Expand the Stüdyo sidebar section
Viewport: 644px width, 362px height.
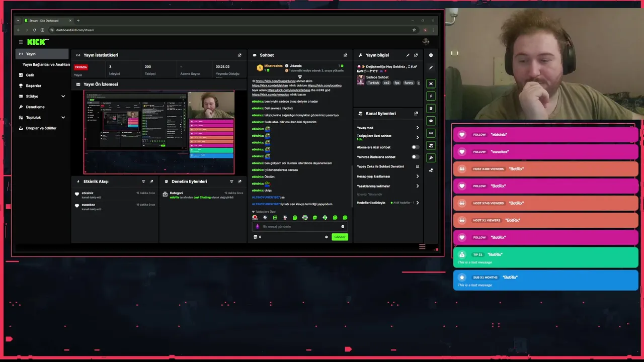click(x=63, y=97)
